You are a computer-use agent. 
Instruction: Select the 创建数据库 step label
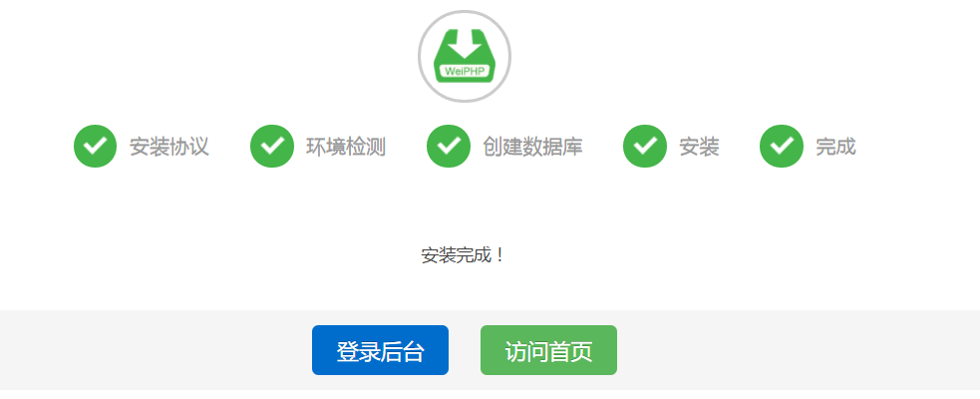click(x=532, y=147)
